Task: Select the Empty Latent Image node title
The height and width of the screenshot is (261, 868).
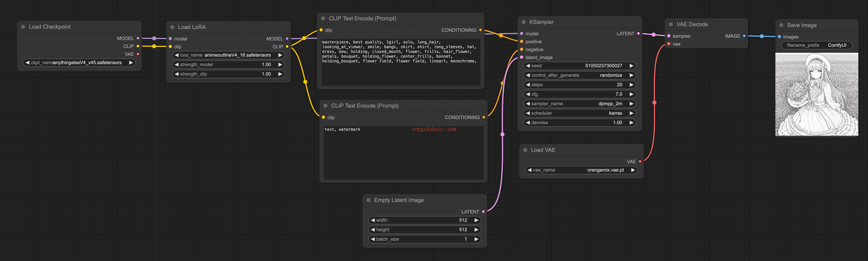Action: 399,200
